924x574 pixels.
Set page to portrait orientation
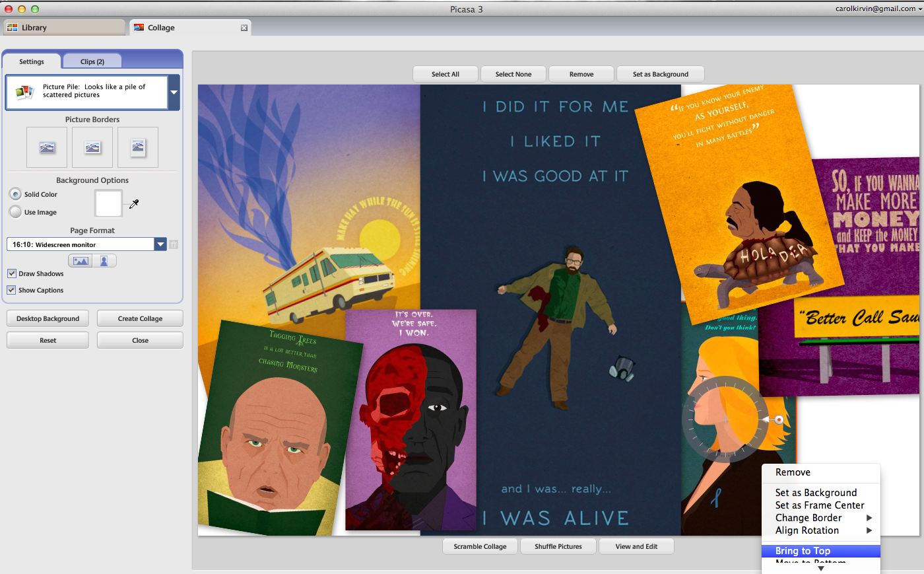[x=104, y=261]
